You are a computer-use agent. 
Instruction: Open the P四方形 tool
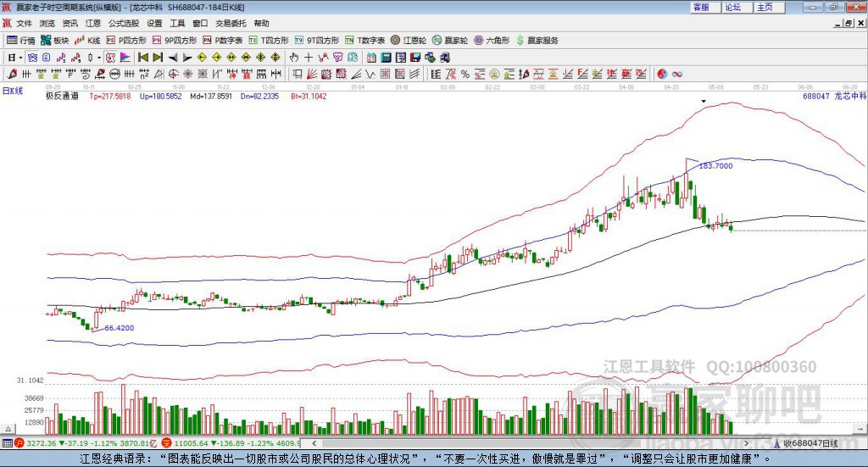126,41
